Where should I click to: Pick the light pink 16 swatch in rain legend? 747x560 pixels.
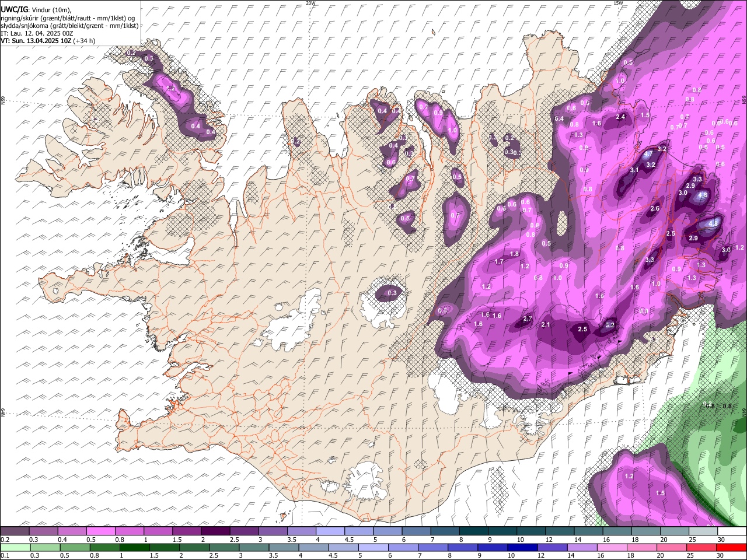coord(611,547)
